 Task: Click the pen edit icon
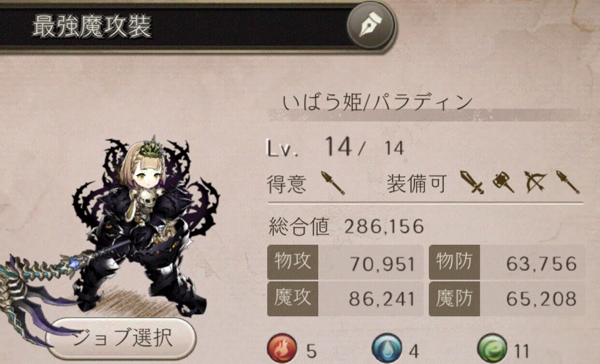point(371,27)
